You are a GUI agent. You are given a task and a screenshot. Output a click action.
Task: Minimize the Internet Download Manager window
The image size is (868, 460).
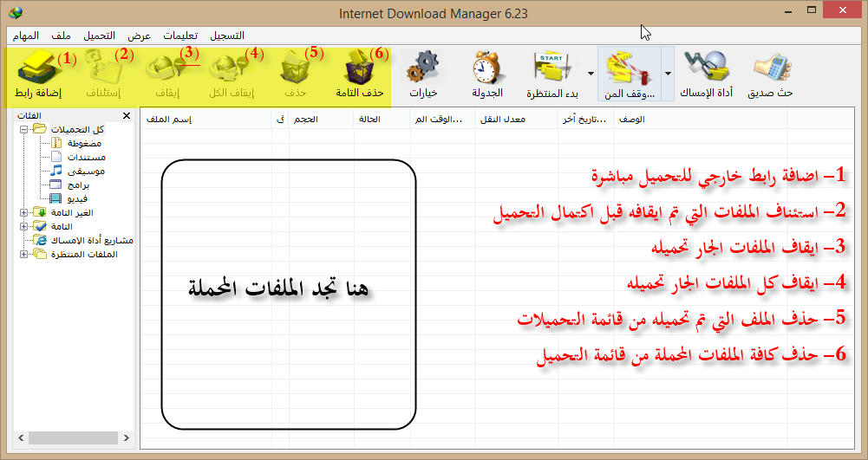[788, 11]
